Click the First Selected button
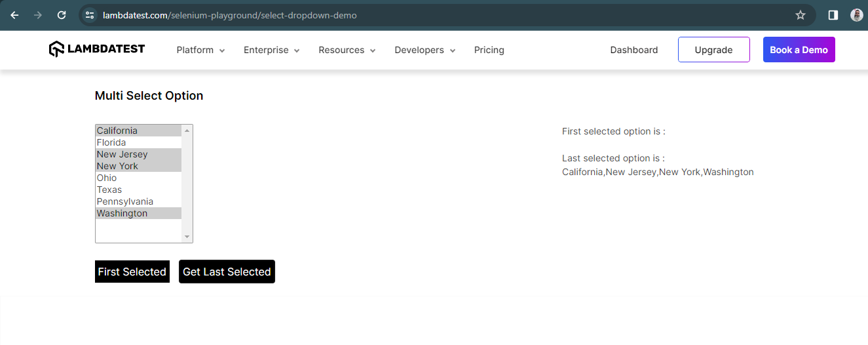 tap(132, 272)
